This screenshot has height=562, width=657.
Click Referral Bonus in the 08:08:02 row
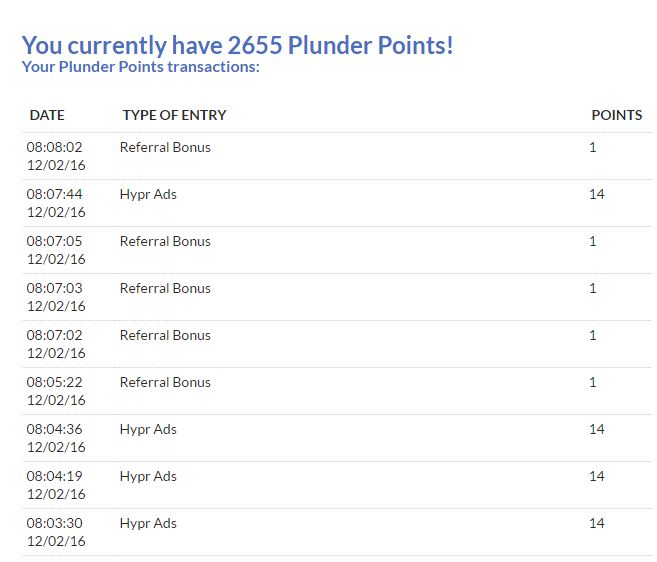point(165,147)
